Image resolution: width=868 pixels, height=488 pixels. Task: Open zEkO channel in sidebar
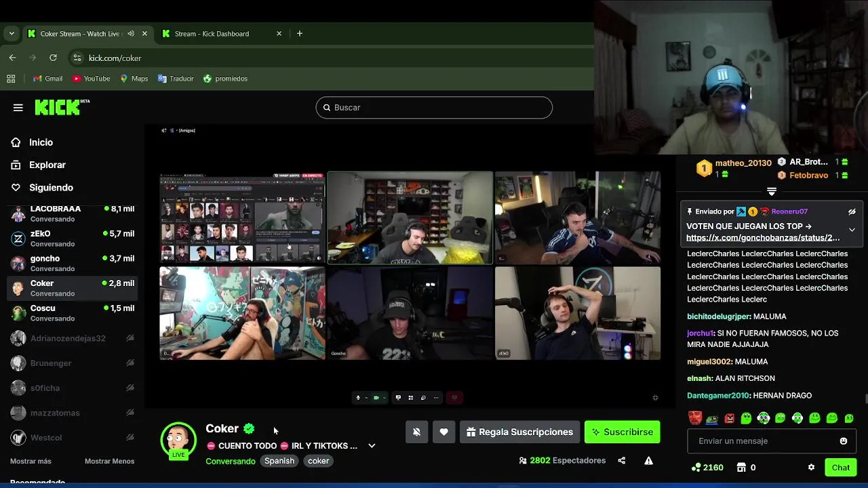73,239
